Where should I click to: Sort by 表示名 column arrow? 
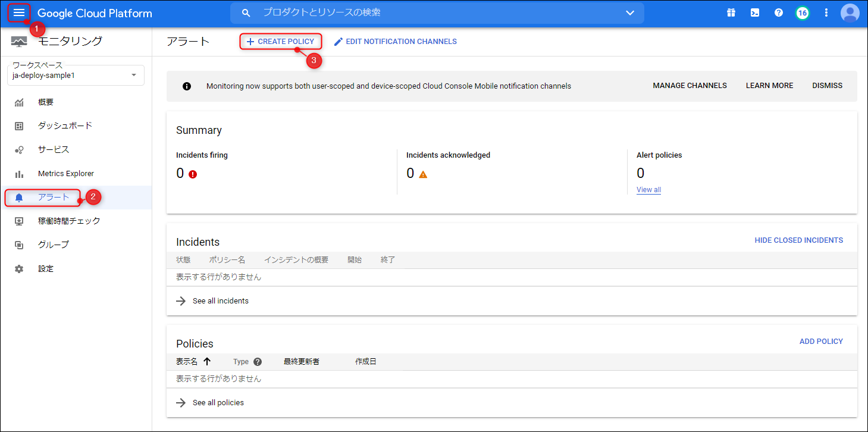[207, 361]
